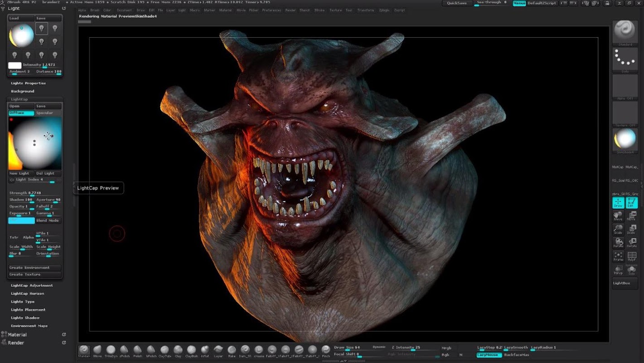This screenshot has height=363, width=644.
Task: Select the Inflat brush
Action: 205,350
